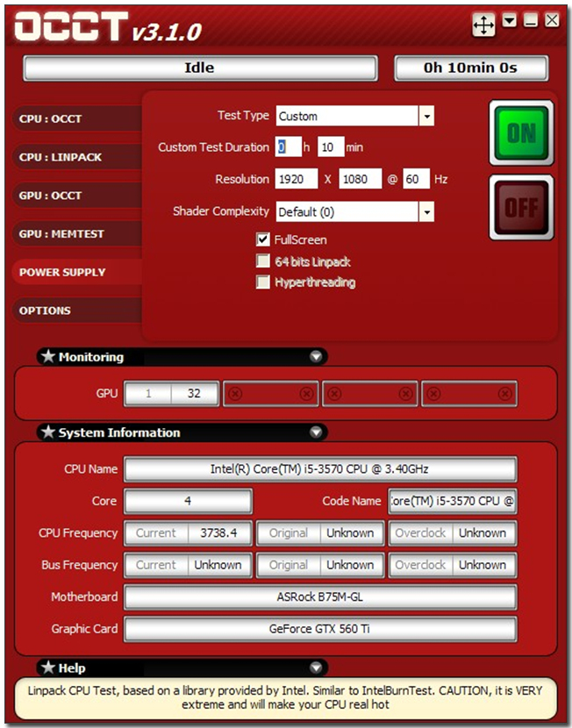The height and width of the screenshot is (728, 572).
Task: Collapse the System Information section arrow
Action: (x=316, y=432)
